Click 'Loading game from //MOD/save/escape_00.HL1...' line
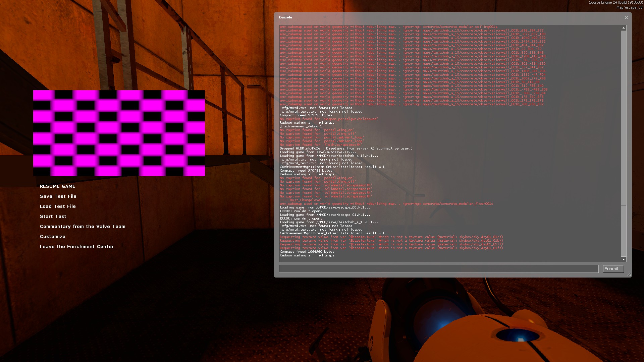Screen dimensions: 644x362 [325, 207]
